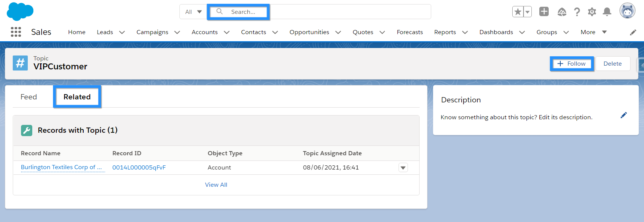644x222 pixels.
Task: Click the Favorites star icon
Action: tap(518, 12)
